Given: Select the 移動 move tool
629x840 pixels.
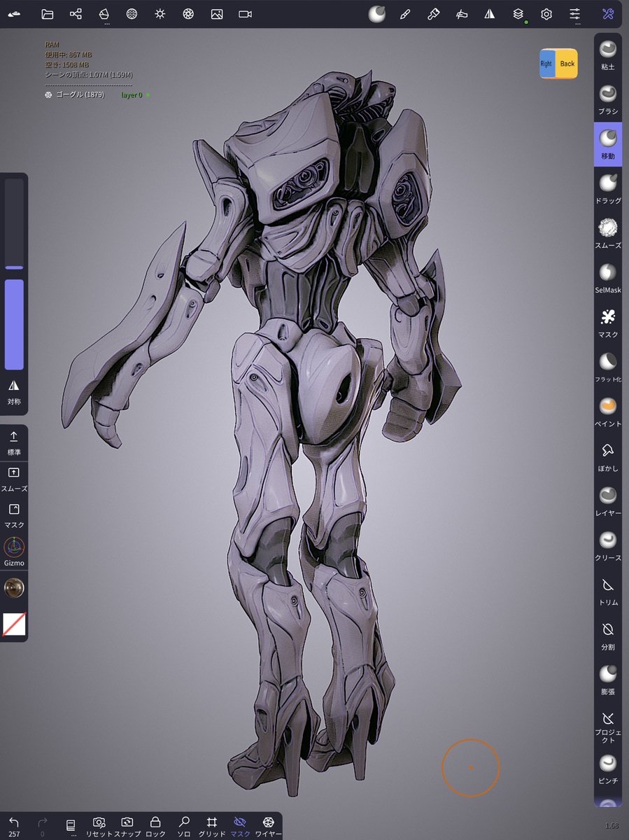Looking at the screenshot, I should [x=608, y=144].
